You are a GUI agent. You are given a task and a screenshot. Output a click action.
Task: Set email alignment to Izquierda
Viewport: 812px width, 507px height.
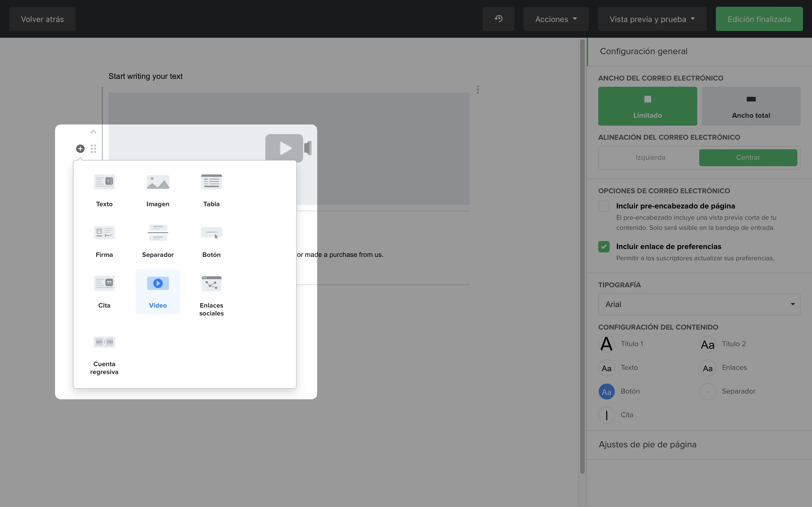[x=650, y=158]
